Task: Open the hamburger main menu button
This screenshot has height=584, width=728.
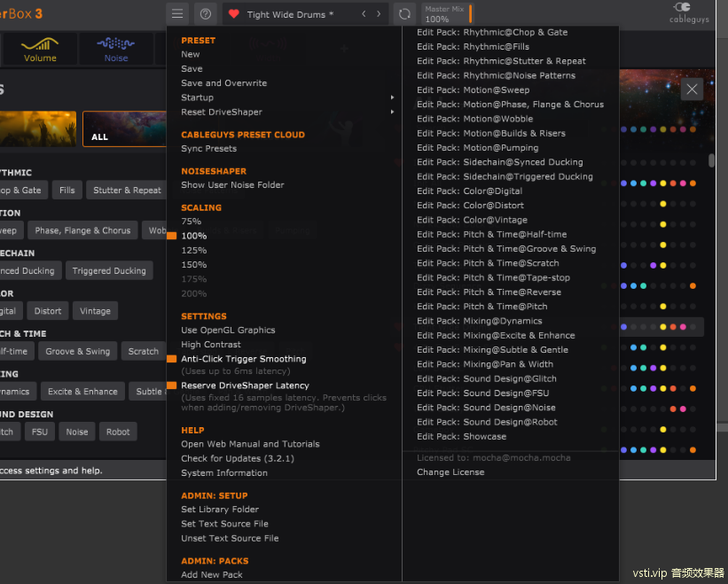Action: click(x=177, y=14)
